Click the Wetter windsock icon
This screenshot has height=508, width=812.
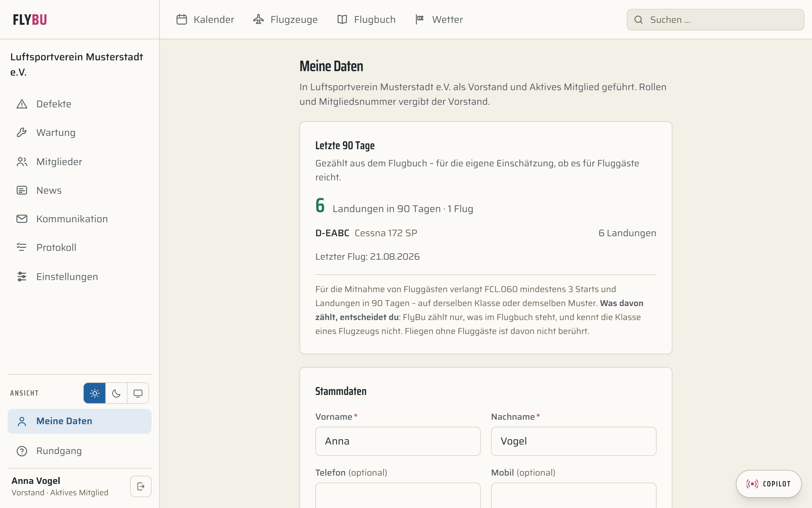(420, 19)
